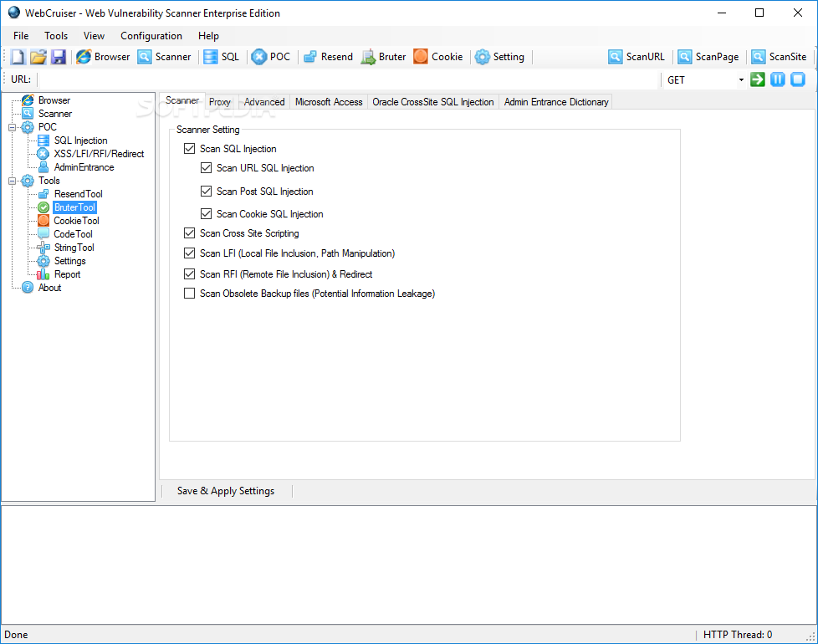Toggle Scan SQL Injection checkbox
This screenshot has width=818, height=644.
tap(189, 149)
